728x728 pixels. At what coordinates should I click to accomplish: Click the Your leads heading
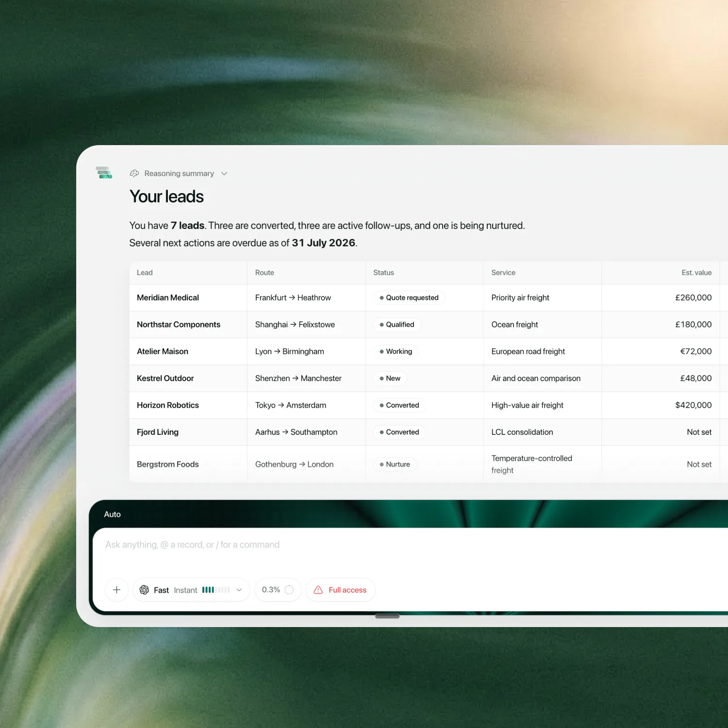(166, 197)
